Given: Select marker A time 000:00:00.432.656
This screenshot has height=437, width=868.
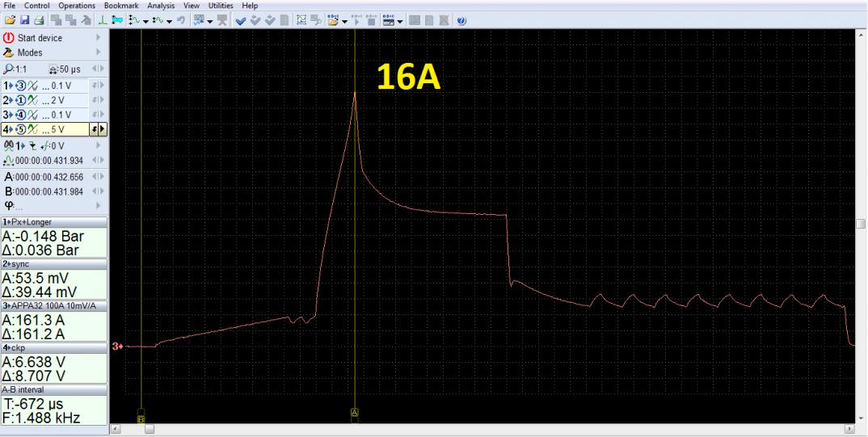Looking at the screenshot, I should (48, 177).
